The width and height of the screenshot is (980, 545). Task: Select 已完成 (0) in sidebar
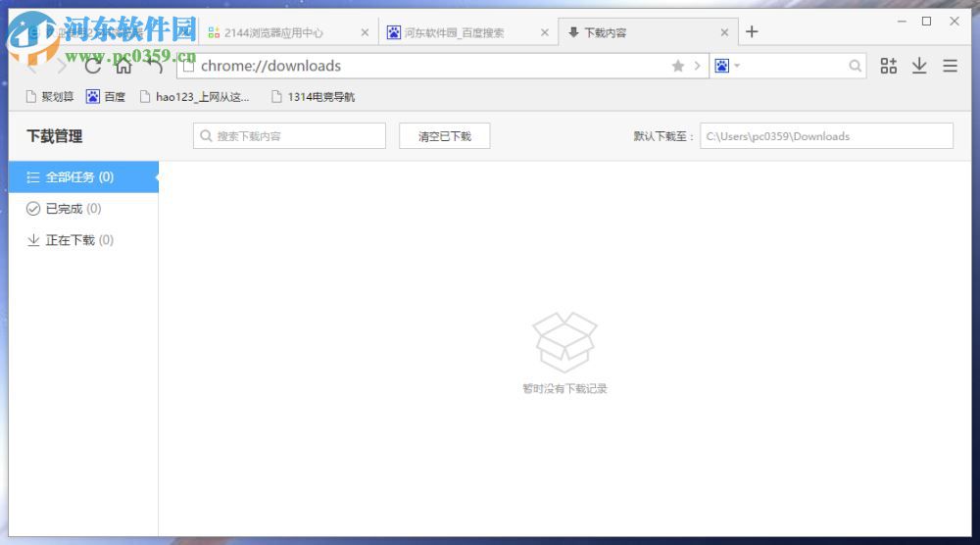[x=83, y=209]
